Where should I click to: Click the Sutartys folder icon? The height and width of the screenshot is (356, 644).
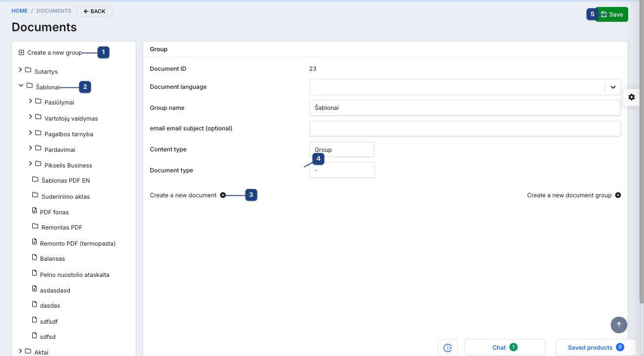[28, 70]
